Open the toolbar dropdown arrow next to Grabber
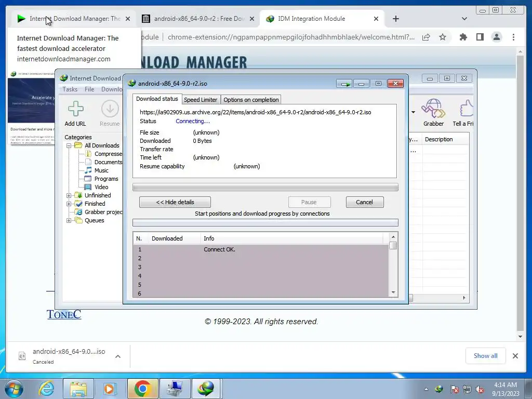Screen dimensions: 532x399 413,112
